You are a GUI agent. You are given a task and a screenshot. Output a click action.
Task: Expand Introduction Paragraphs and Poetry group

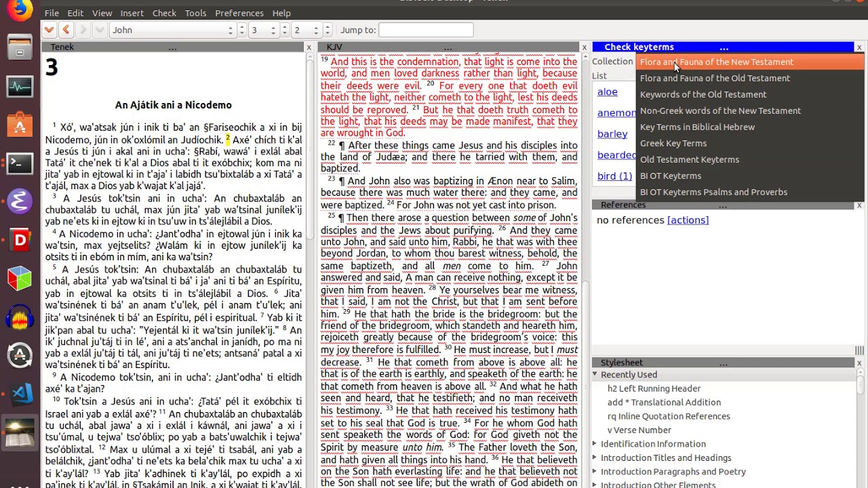[x=595, y=472]
